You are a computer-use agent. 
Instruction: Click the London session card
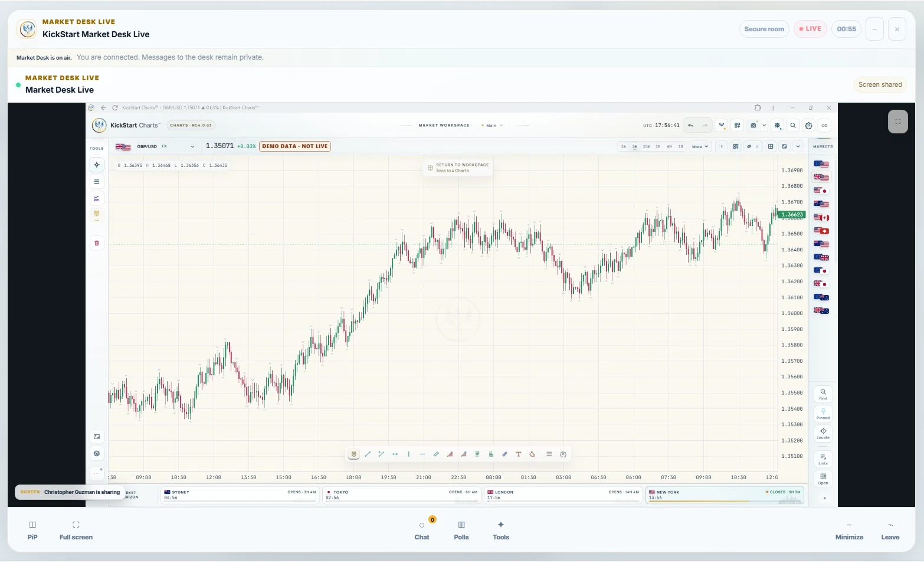click(x=563, y=495)
